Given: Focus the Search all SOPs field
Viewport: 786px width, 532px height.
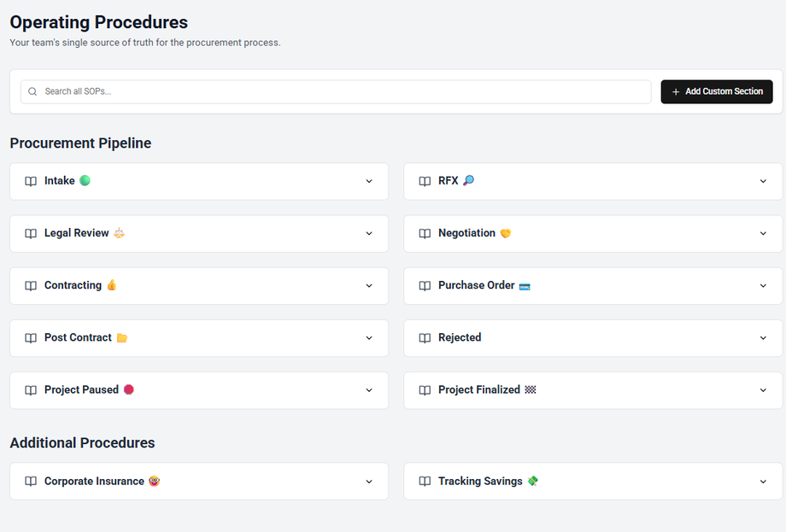Looking at the screenshot, I should click(x=342, y=91).
